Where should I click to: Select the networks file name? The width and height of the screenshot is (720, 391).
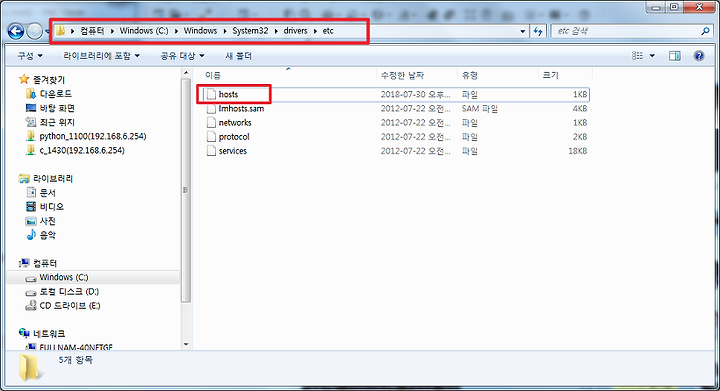click(235, 123)
